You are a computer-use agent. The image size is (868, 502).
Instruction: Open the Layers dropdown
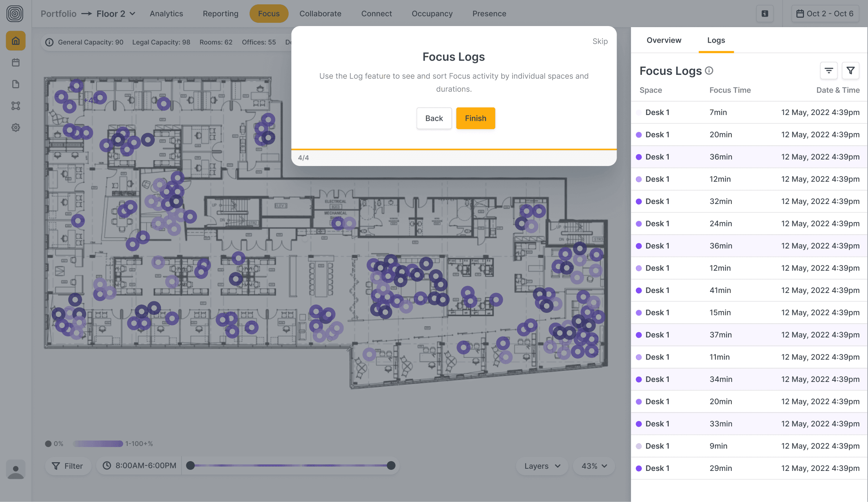point(542,466)
